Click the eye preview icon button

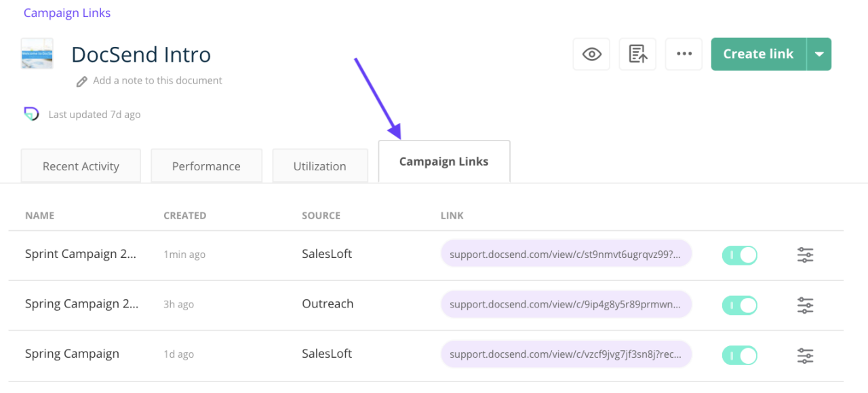coord(591,54)
